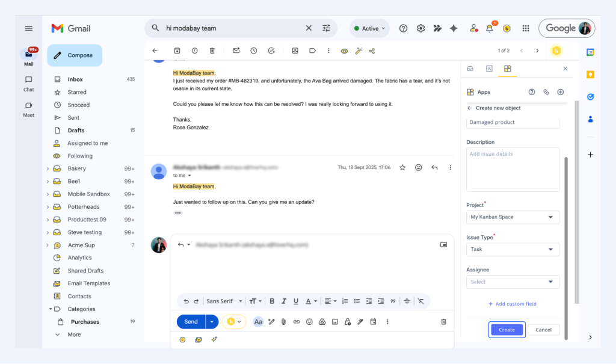This screenshot has height=364, width=616.
Task: Report this conversation as spam
Action: click(194, 51)
